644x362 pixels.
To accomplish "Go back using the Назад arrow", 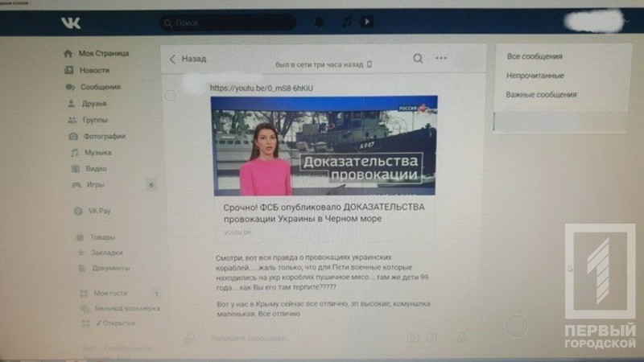I will pos(187,59).
